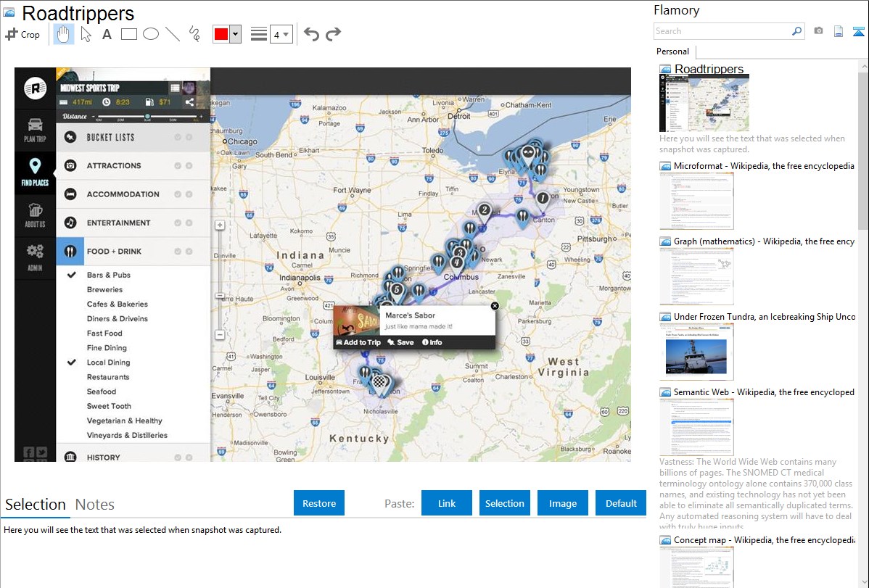The width and height of the screenshot is (869, 588).
Task: Click the Image paste button
Action: (563, 503)
